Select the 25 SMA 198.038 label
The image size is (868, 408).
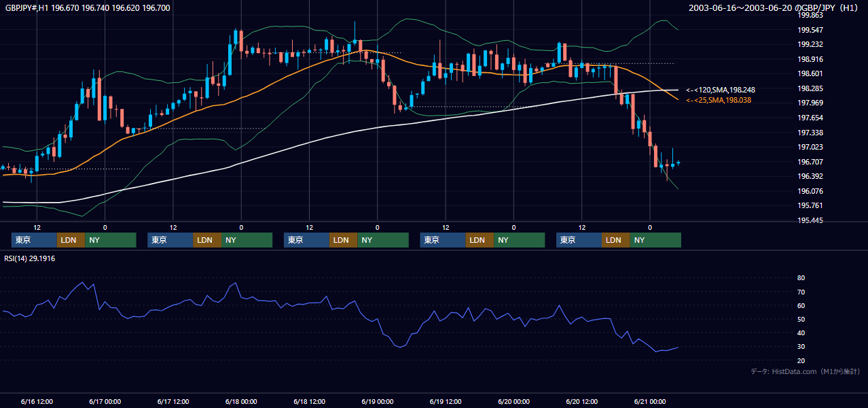(x=719, y=101)
